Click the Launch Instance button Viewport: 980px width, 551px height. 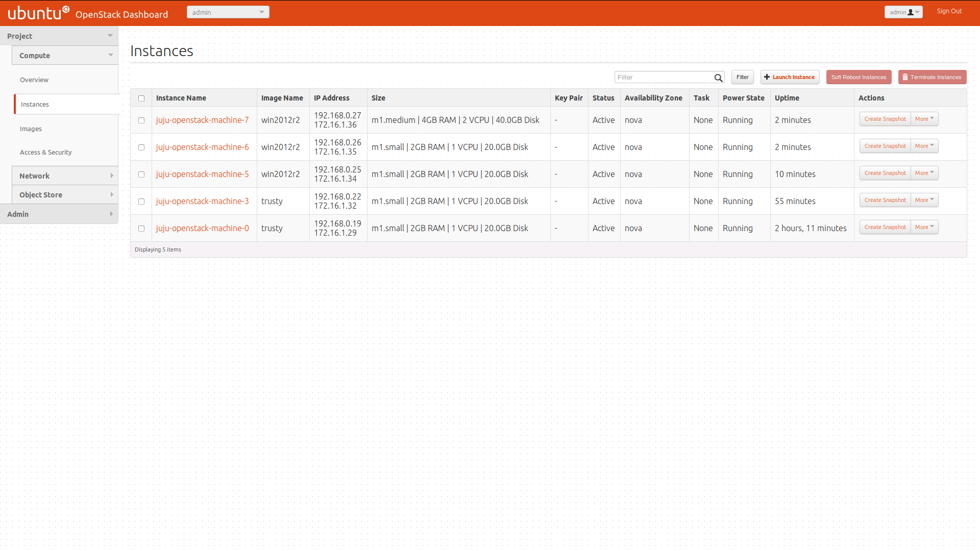790,77
